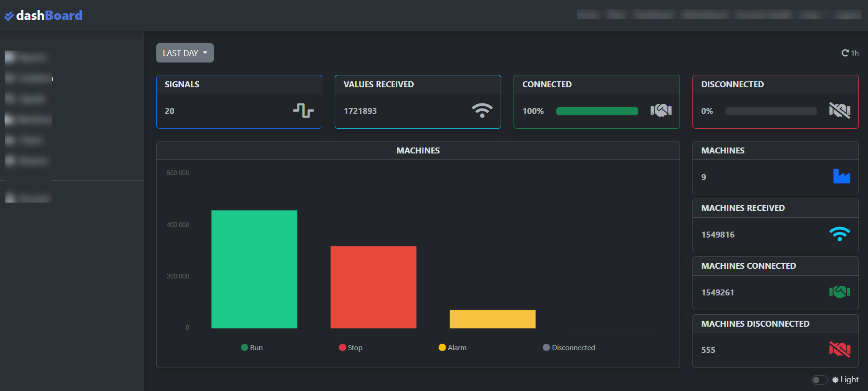Click the value 1721893

pyautogui.click(x=360, y=111)
